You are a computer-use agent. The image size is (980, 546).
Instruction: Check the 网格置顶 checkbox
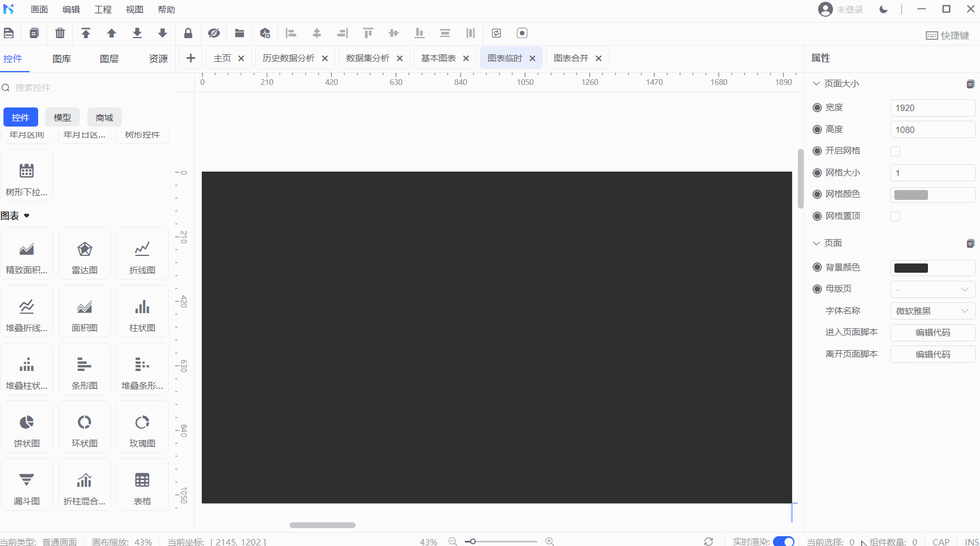(895, 217)
